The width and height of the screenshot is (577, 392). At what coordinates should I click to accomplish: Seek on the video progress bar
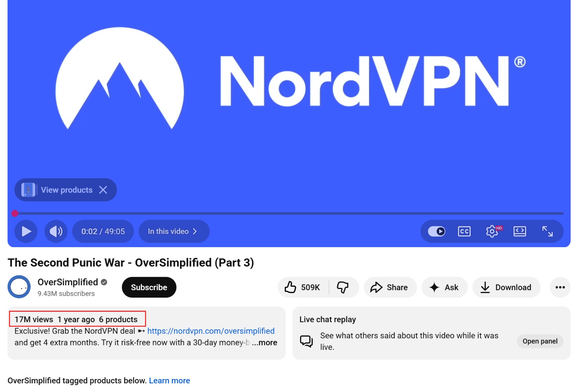(288, 213)
